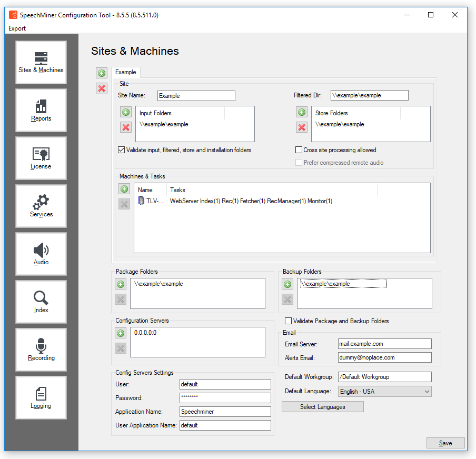The width and height of the screenshot is (476, 459).
Task: Open the Recording microphone section
Action: 41,350
